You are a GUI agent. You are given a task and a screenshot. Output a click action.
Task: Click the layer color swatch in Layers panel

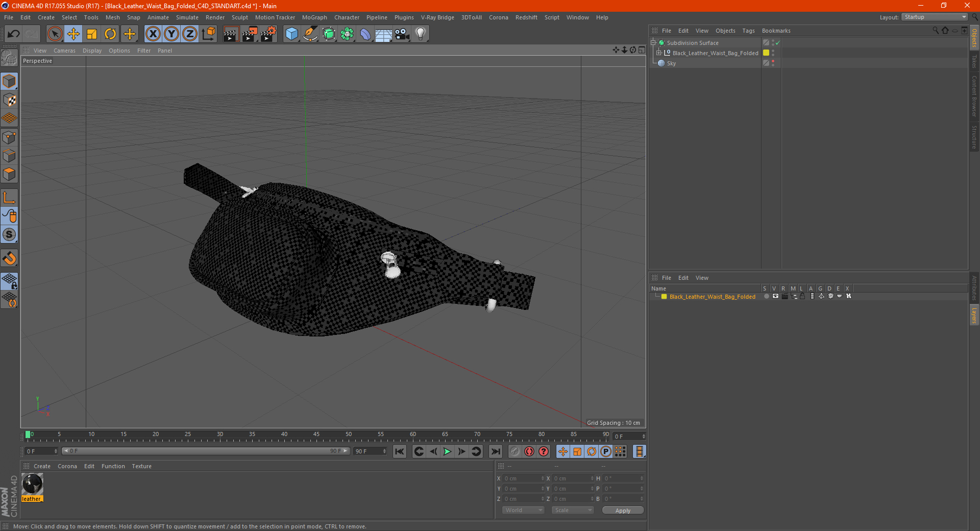664,297
